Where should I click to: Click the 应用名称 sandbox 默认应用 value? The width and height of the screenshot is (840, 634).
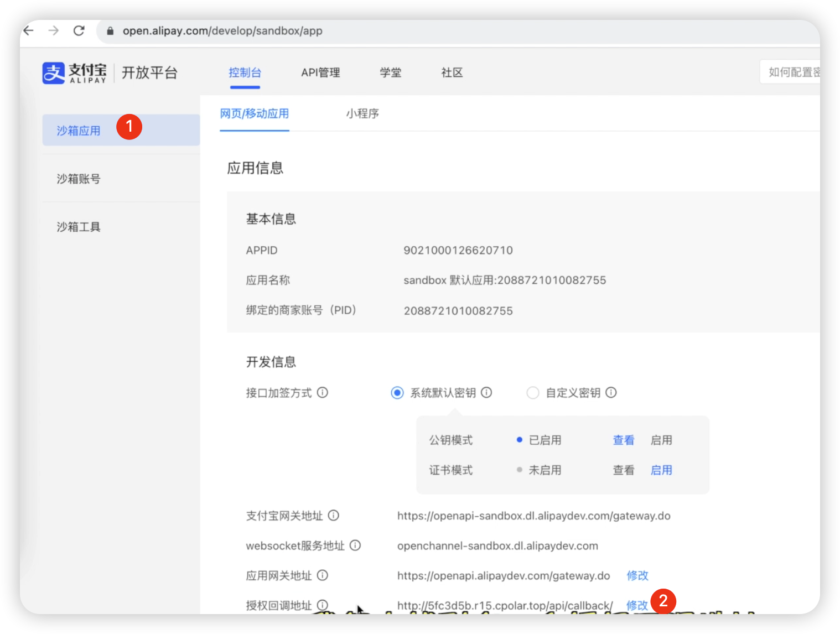[505, 280]
